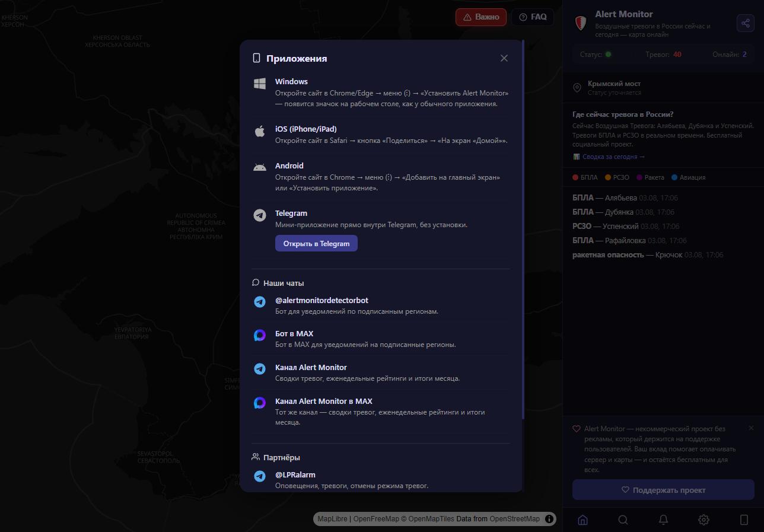
Task: Open the settings gear tab
Action: (703, 520)
